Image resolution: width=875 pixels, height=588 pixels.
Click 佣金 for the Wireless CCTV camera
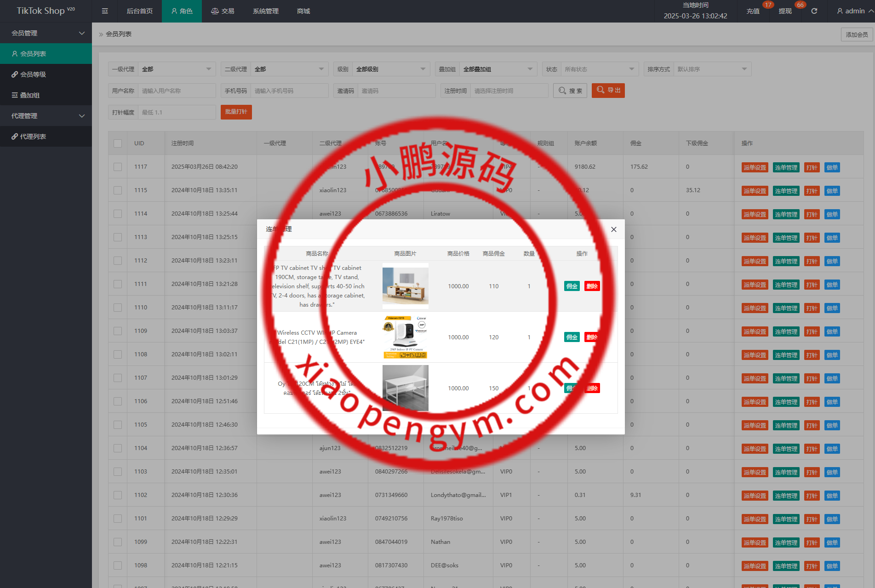(x=572, y=337)
